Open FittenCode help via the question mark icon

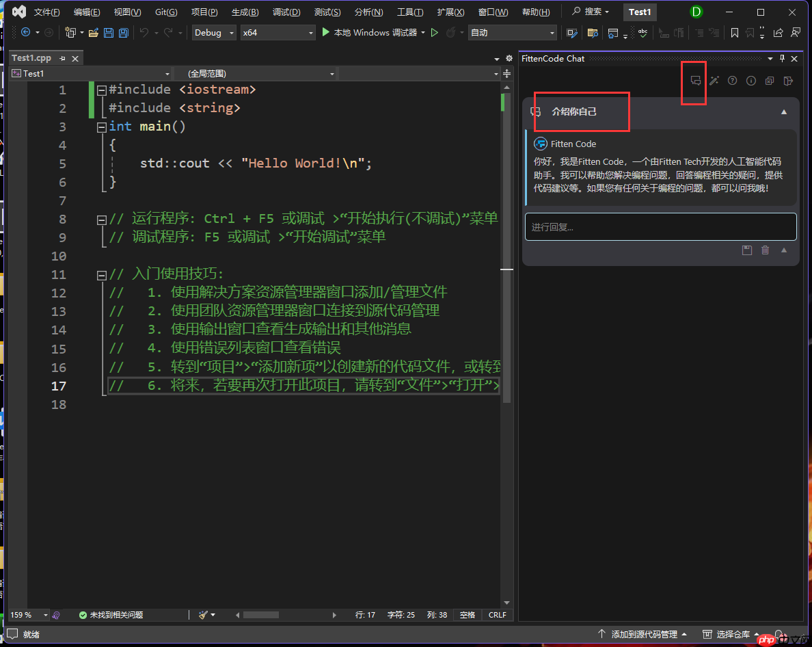pyautogui.click(x=732, y=81)
